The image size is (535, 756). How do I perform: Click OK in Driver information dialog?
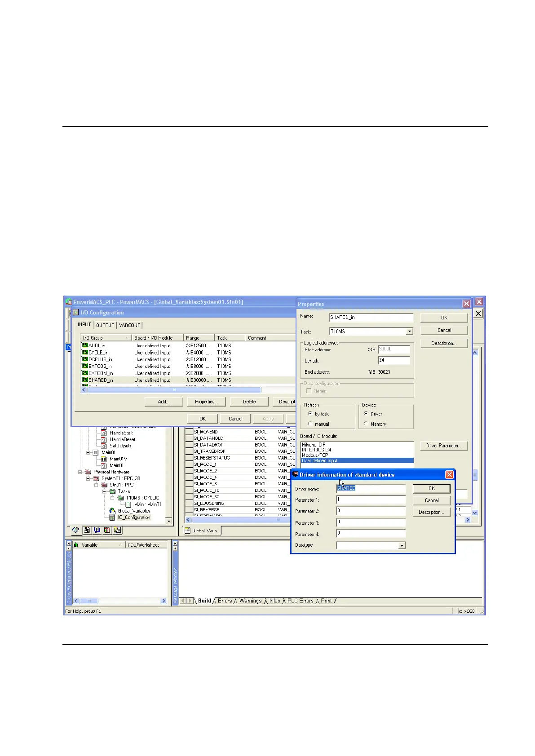click(x=432, y=488)
